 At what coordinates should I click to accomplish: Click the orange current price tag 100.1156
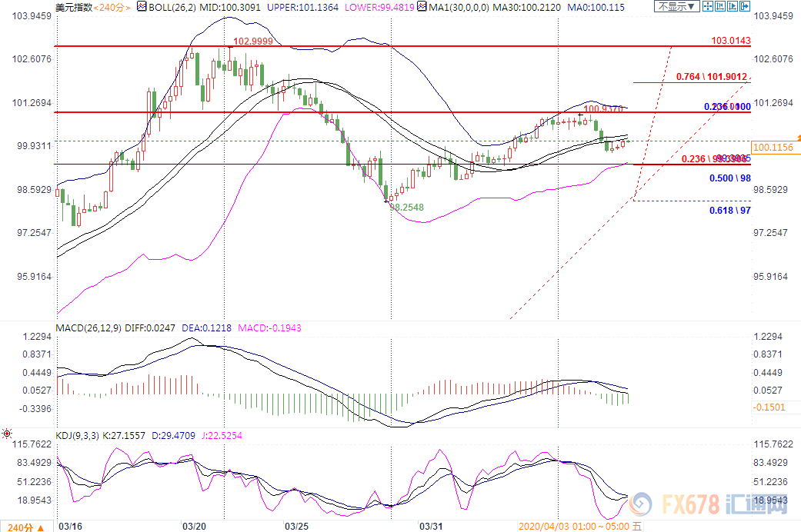774,147
